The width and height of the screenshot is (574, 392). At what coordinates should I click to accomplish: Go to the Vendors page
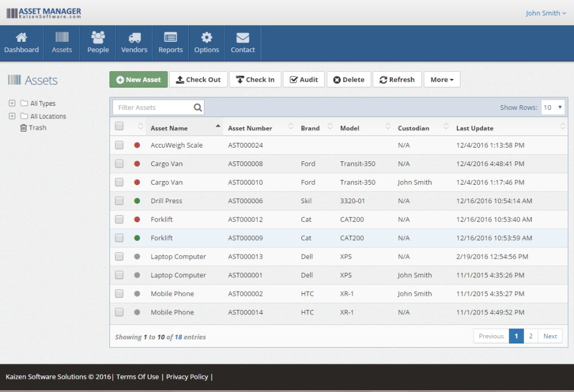(134, 42)
